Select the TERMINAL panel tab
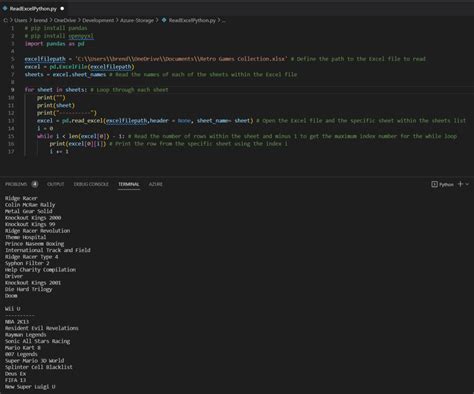Image resolution: width=474 pixels, height=394 pixels. click(x=129, y=184)
